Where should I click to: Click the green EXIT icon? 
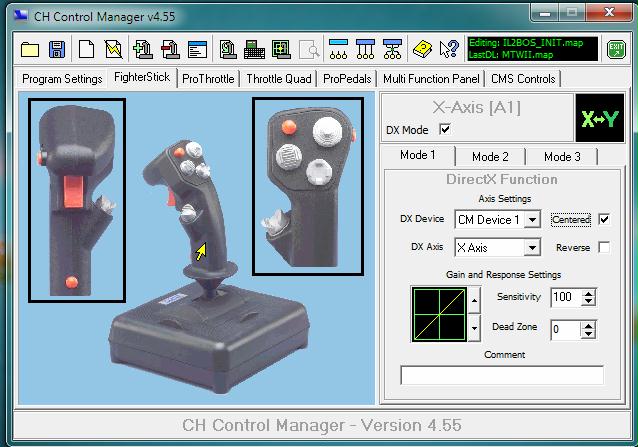(x=616, y=50)
